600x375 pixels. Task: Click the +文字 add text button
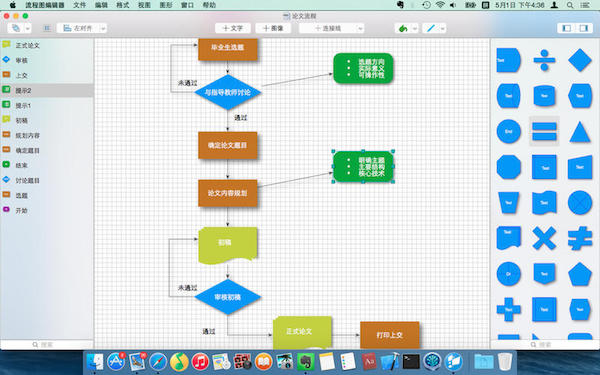[233, 28]
